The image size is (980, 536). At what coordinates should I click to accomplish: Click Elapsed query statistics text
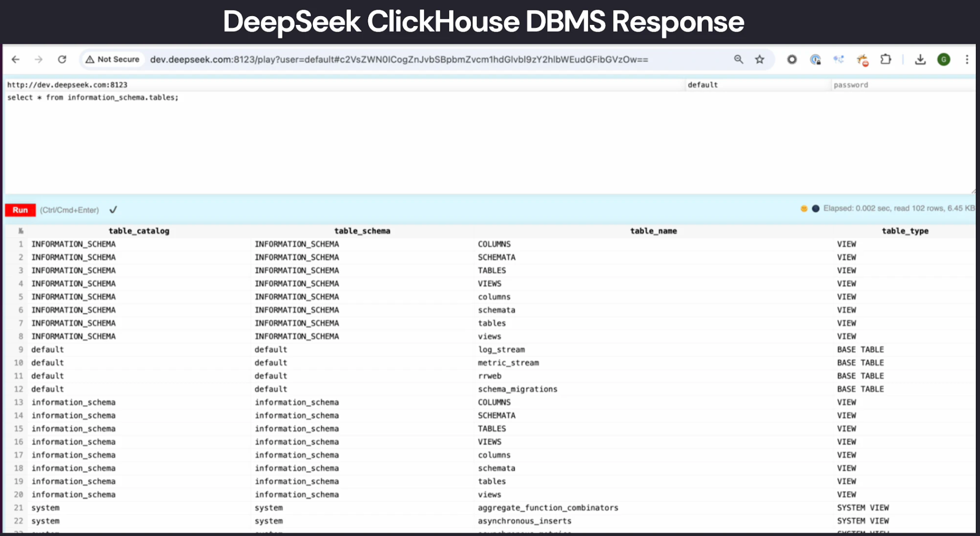click(899, 209)
